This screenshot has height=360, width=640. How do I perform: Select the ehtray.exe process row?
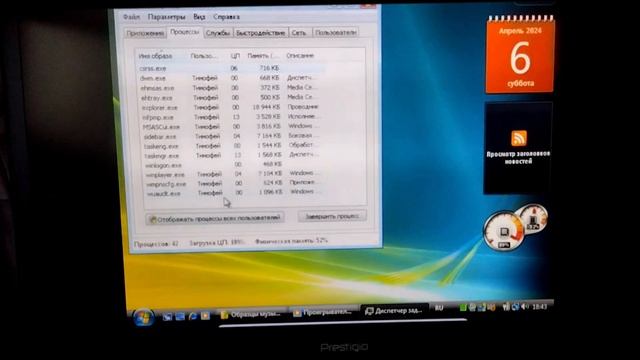(232, 98)
